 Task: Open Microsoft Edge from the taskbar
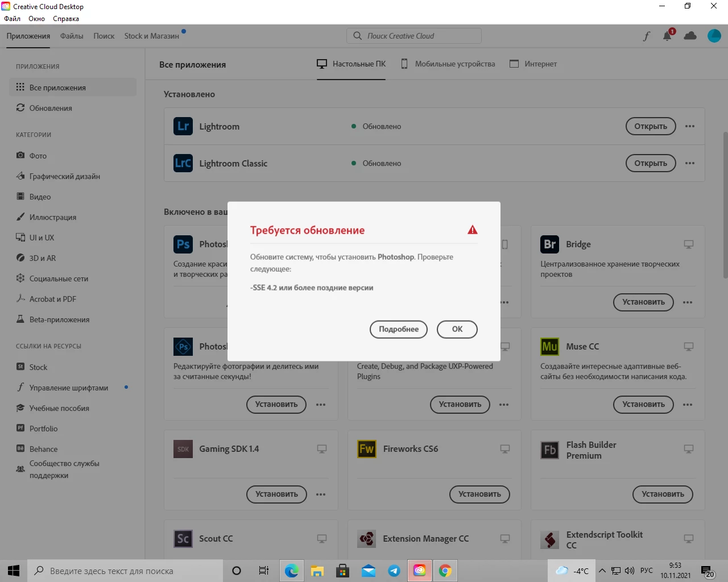pyautogui.click(x=292, y=571)
